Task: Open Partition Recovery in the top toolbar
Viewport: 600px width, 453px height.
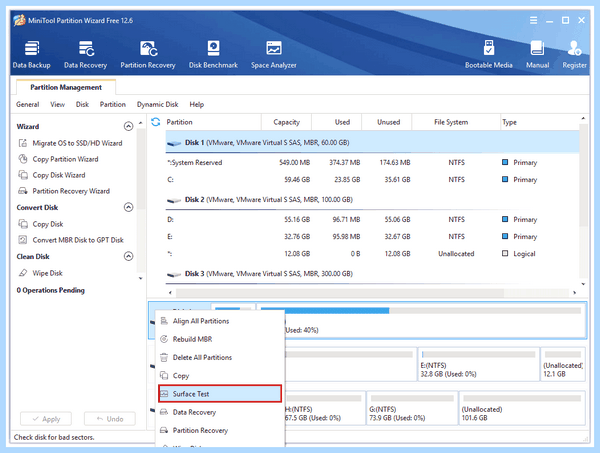Action: (x=148, y=55)
